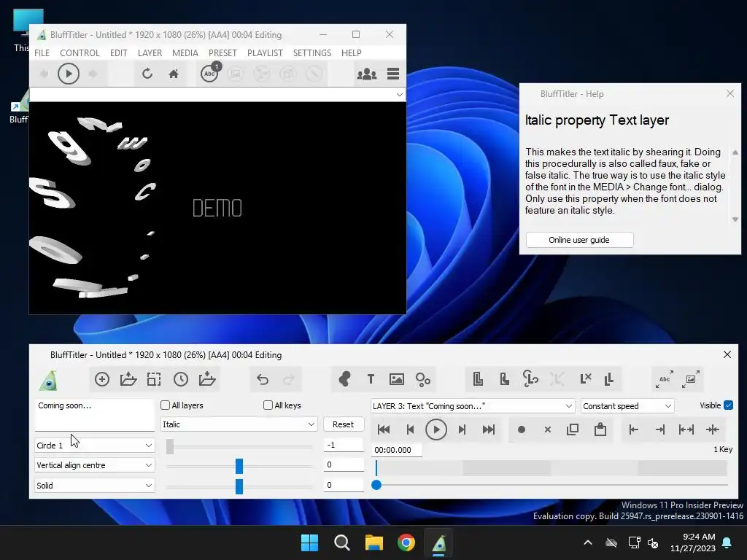Viewport: 747px width, 560px height.
Task: Click the circles change model icon
Action: pyautogui.click(x=422, y=379)
